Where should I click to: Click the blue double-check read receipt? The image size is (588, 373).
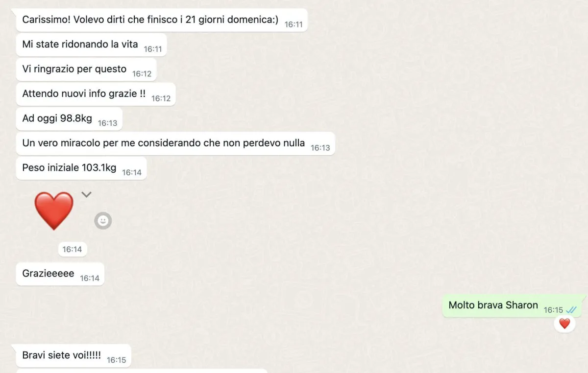coord(571,310)
